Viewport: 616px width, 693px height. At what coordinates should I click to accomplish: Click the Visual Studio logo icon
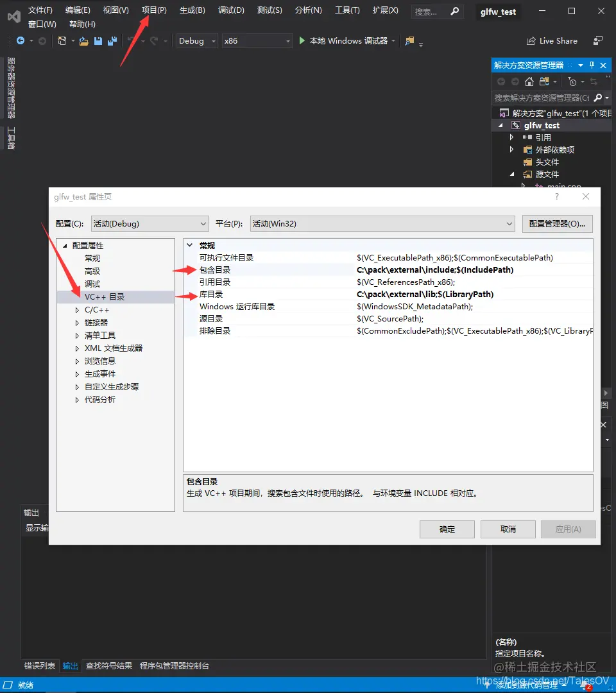14,17
